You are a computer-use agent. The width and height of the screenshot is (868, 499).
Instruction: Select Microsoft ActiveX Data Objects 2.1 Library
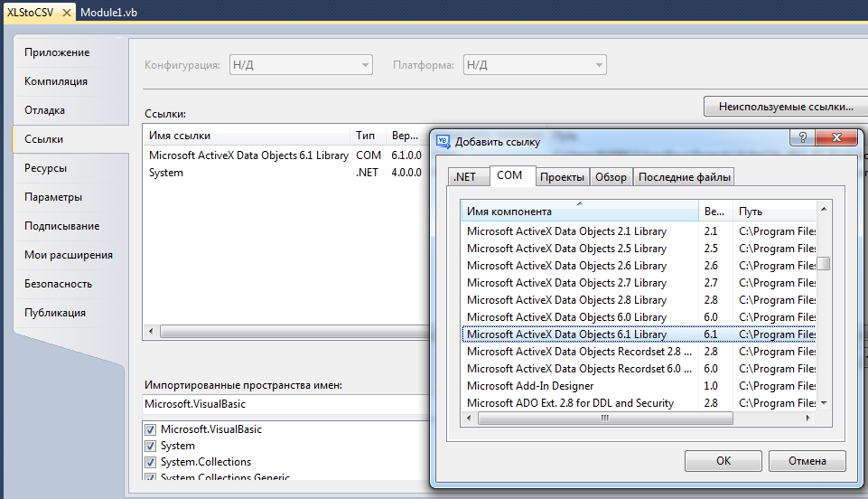tap(639, 231)
